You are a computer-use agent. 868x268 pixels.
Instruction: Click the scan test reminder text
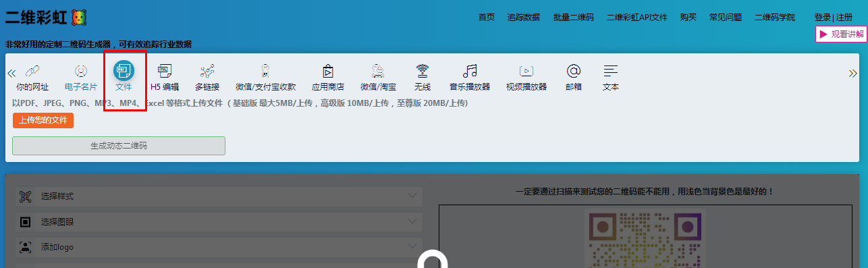pos(645,192)
